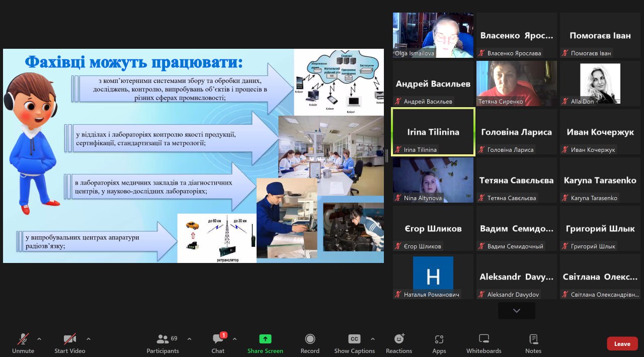Select Nina Altynova's video tile

click(433, 180)
